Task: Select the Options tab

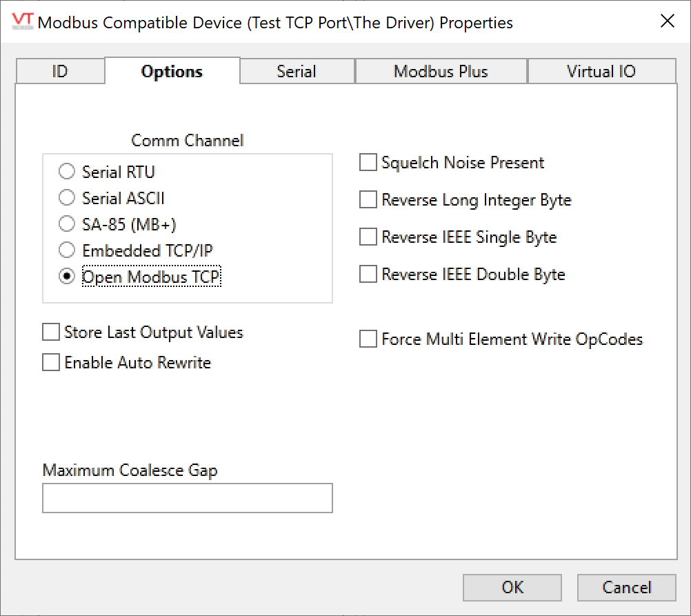Action: pyautogui.click(x=172, y=72)
